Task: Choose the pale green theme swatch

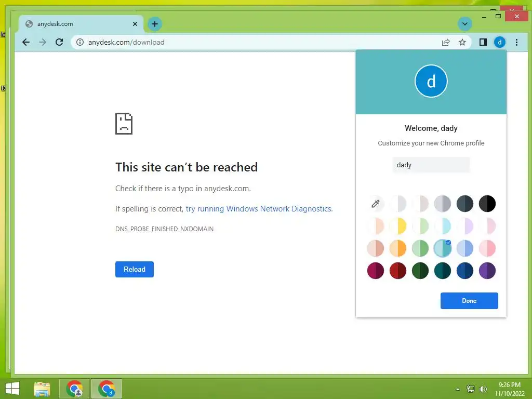Action: [x=420, y=226]
